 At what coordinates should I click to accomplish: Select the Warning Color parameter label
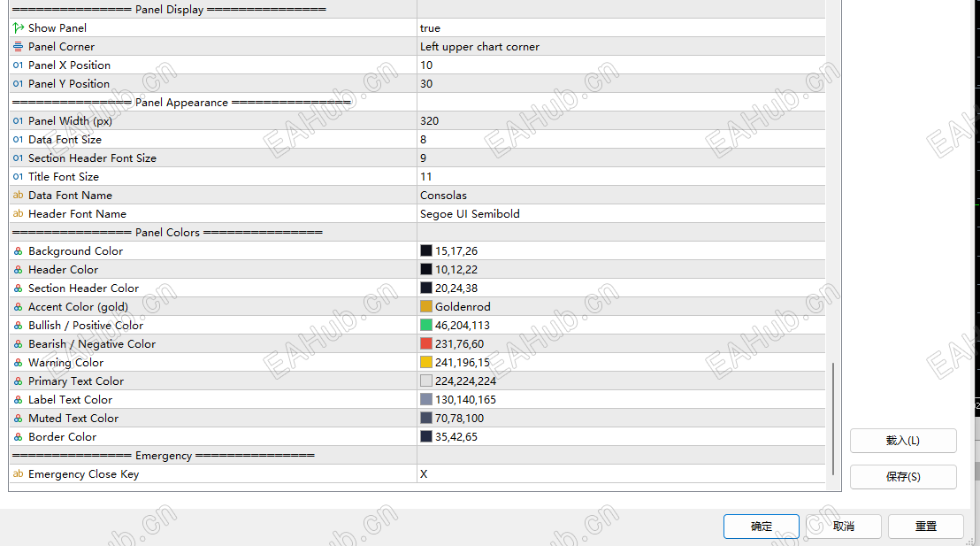point(65,363)
